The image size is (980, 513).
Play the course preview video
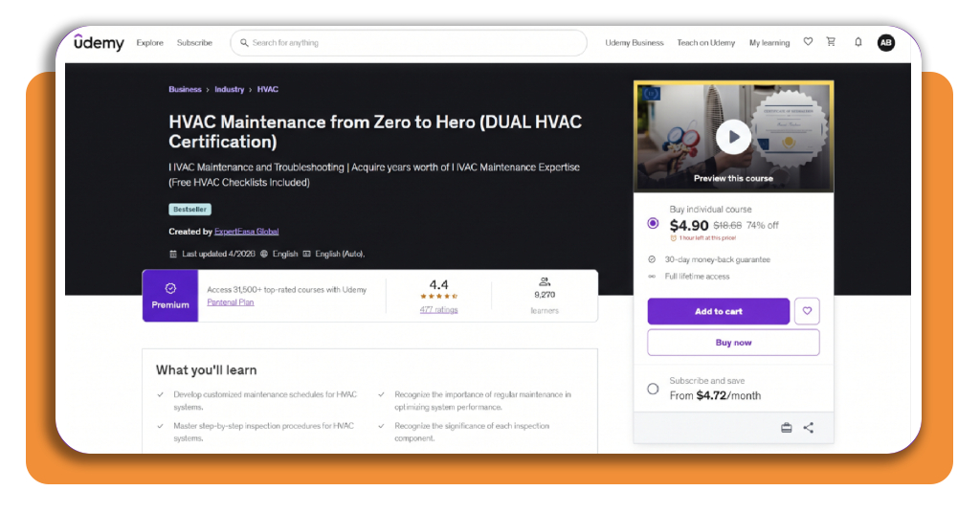733,137
